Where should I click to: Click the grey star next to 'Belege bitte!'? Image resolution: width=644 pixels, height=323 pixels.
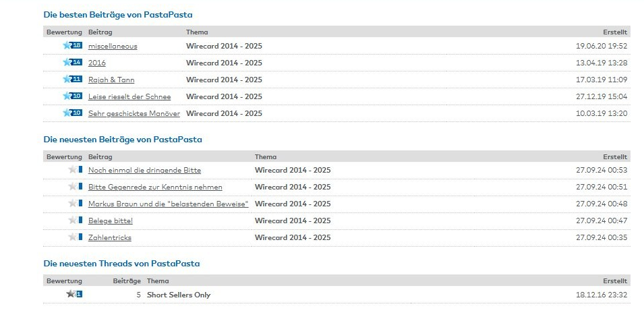[73, 221]
